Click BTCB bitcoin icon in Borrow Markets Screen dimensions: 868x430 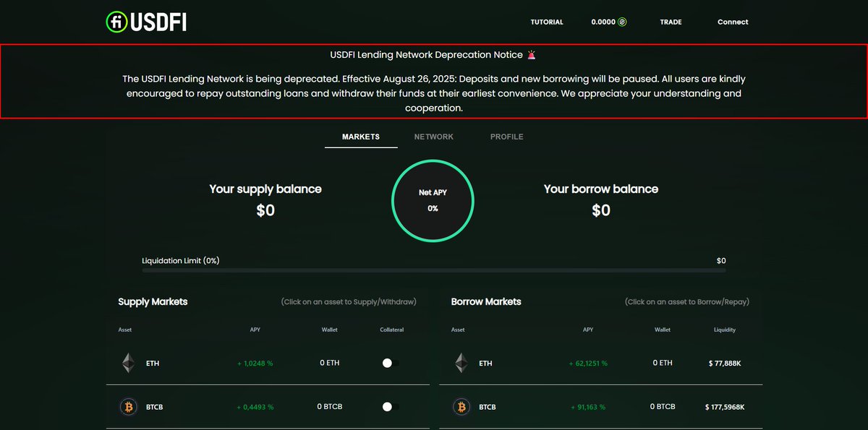[461, 407]
